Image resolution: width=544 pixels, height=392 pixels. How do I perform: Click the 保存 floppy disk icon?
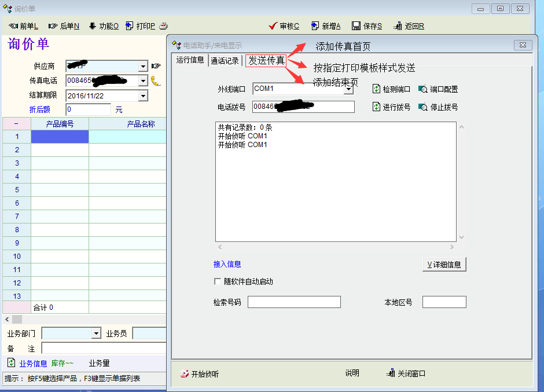point(356,26)
